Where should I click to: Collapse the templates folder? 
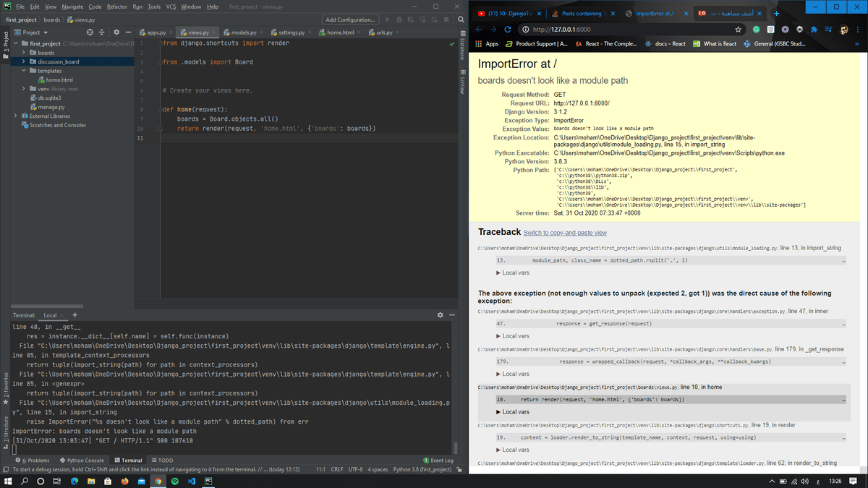coord(24,71)
